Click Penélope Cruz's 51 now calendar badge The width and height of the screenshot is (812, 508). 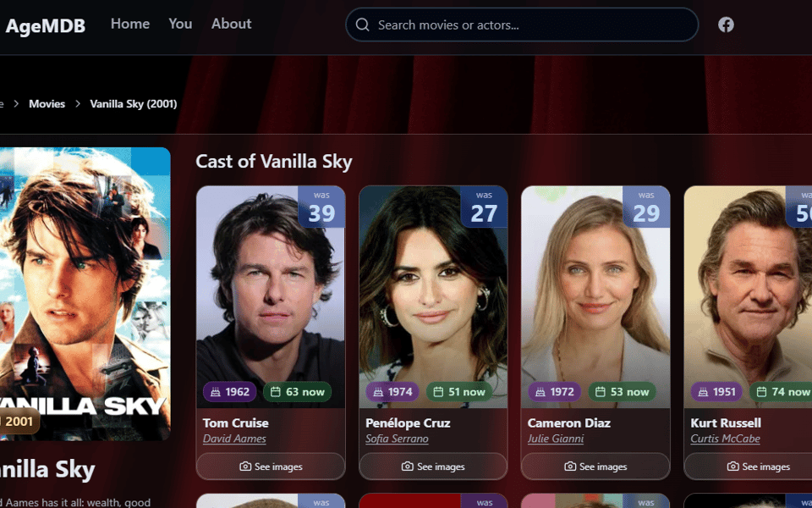459,392
